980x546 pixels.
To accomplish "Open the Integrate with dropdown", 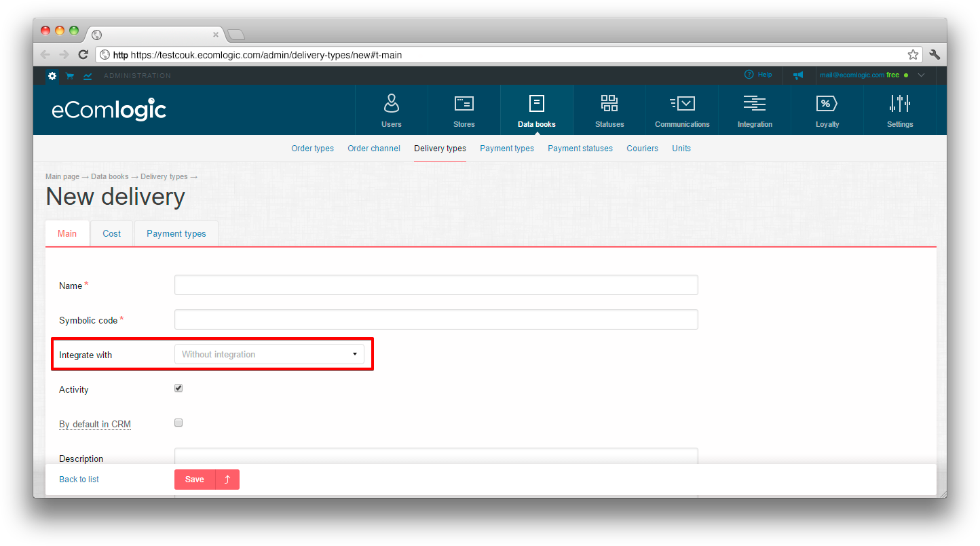I will [x=269, y=354].
